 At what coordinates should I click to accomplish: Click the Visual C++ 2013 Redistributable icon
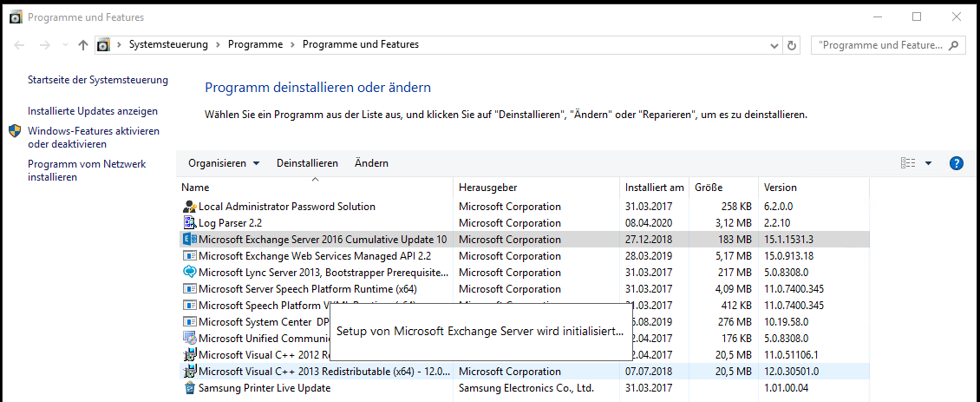tap(190, 372)
